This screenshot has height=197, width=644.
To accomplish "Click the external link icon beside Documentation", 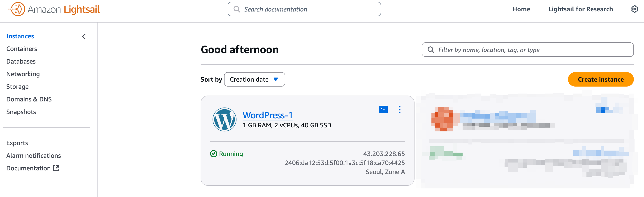I will click(56, 168).
